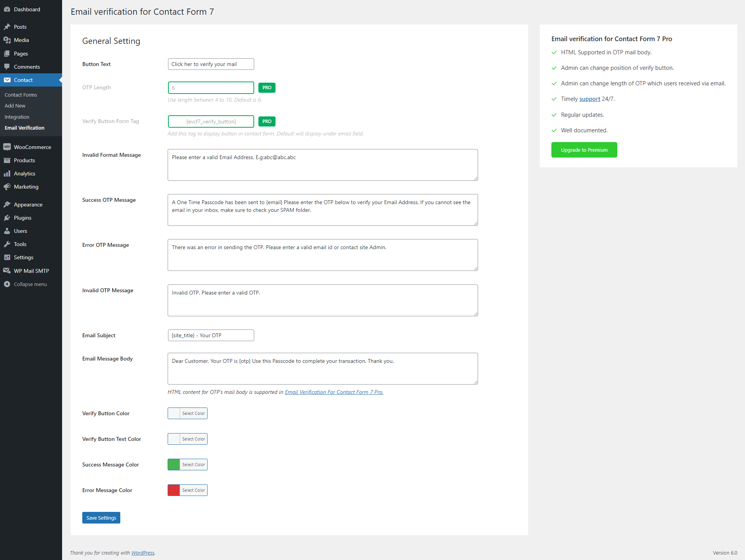Screen dimensions: 745x560
Task: Click the Dashboard gauge icon
Action: tap(7, 9)
